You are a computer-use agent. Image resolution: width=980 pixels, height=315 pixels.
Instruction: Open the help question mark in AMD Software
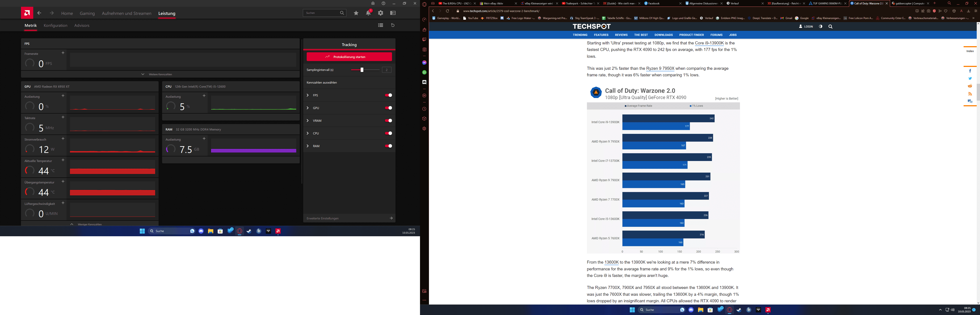tap(383, 3)
